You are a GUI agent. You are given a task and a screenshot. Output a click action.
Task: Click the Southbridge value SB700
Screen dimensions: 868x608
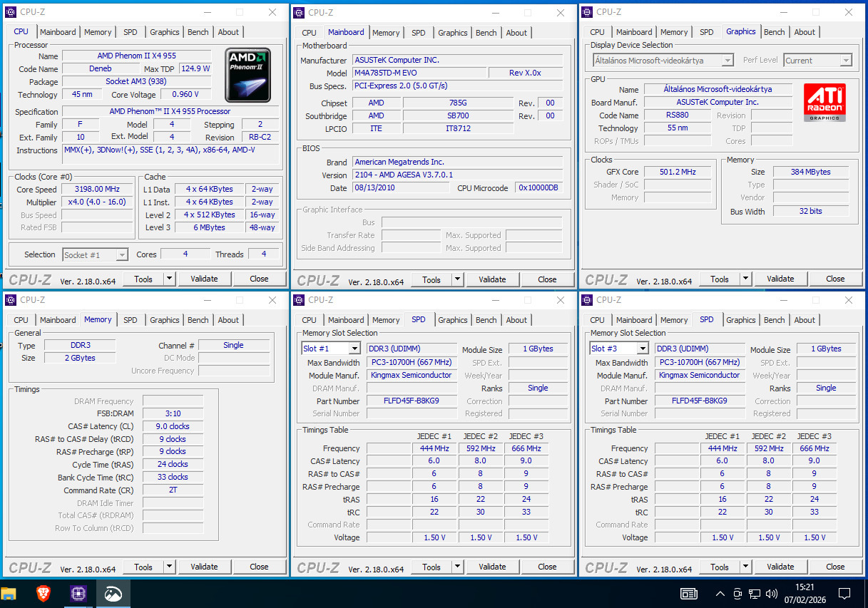[457, 115]
